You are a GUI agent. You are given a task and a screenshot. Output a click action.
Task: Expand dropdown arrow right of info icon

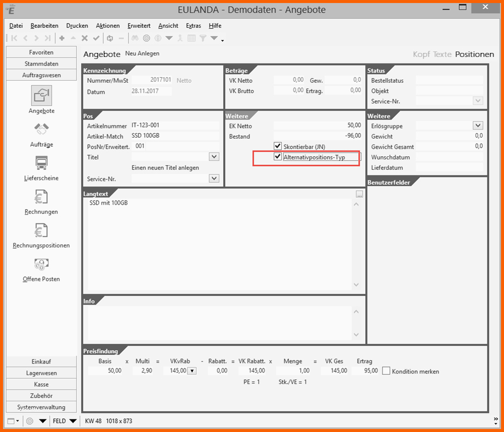(169, 38)
